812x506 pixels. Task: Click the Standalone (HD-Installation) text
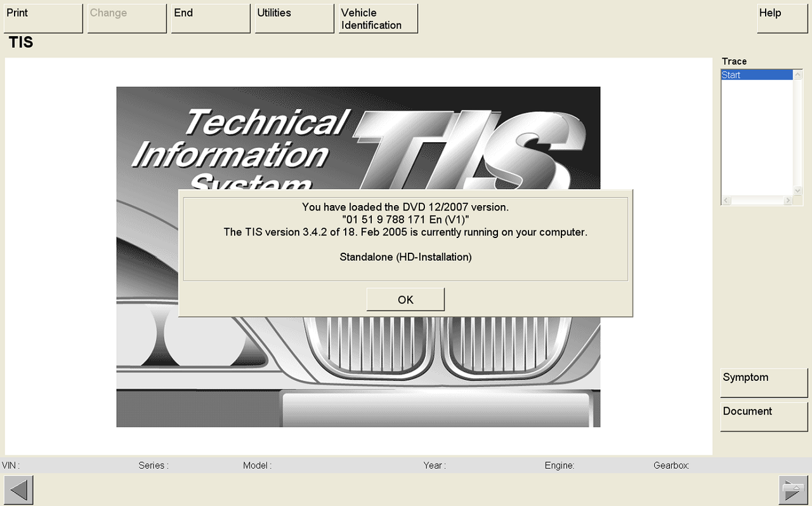[405, 257]
